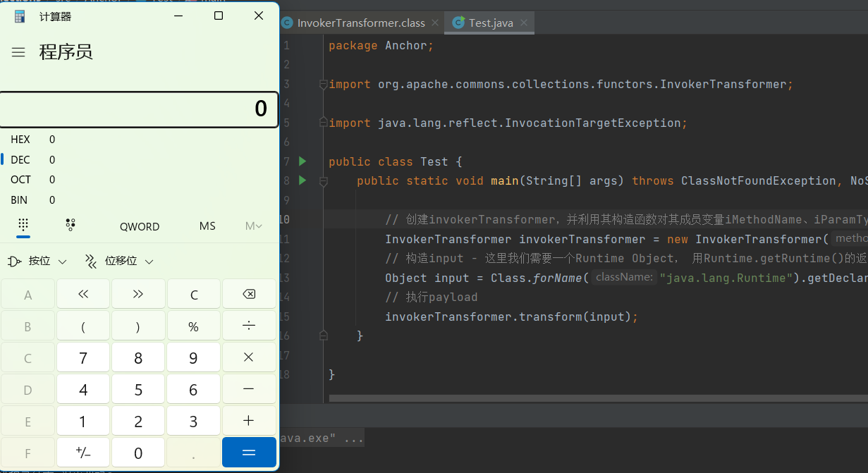Click digit 7 on keypad

(83, 357)
